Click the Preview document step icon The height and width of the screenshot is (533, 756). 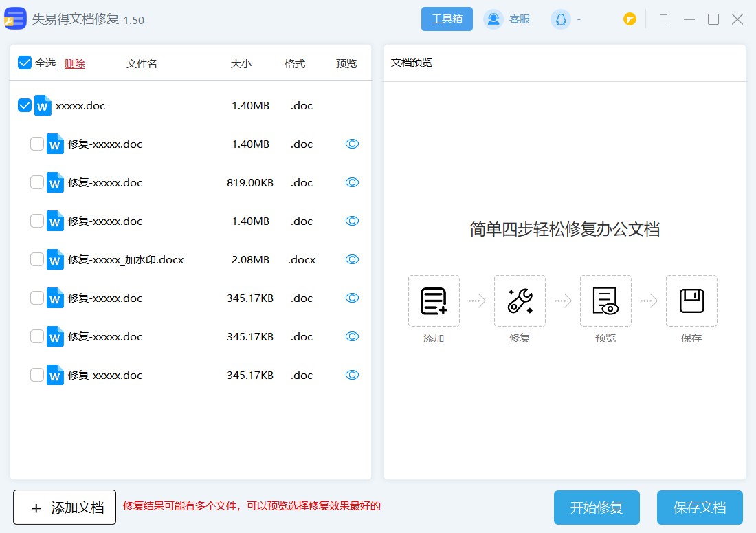point(605,301)
